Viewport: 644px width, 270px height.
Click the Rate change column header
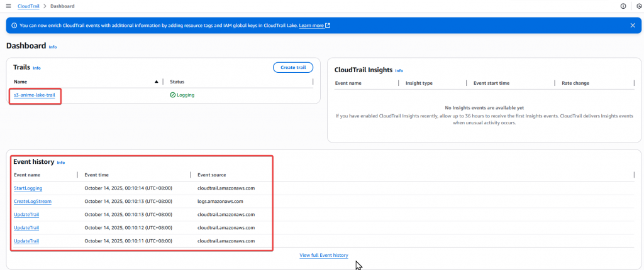pos(575,83)
